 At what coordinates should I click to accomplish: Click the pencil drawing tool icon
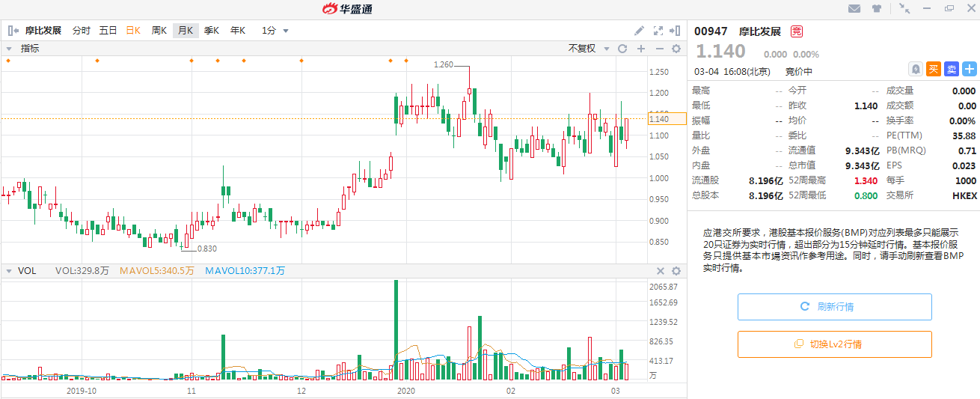point(639,31)
